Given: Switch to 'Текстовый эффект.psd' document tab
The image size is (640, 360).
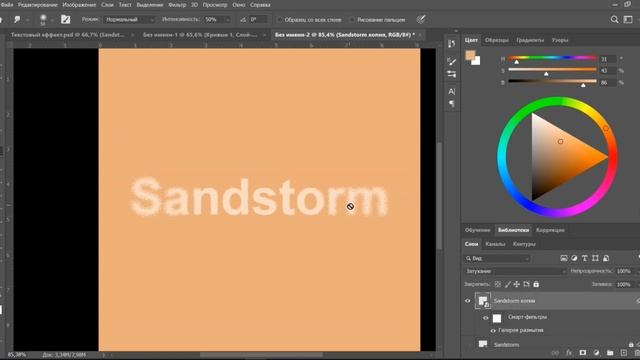Looking at the screenshot, I should coord(67,35).
